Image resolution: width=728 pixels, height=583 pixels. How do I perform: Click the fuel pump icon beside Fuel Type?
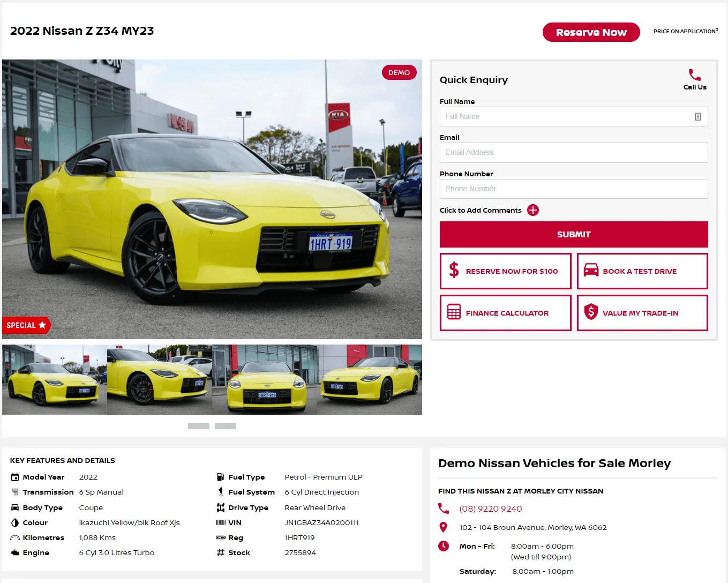221,477
